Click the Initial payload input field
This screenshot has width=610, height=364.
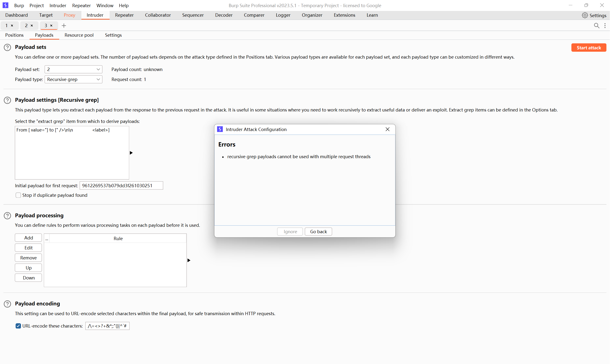pos(121,186)
